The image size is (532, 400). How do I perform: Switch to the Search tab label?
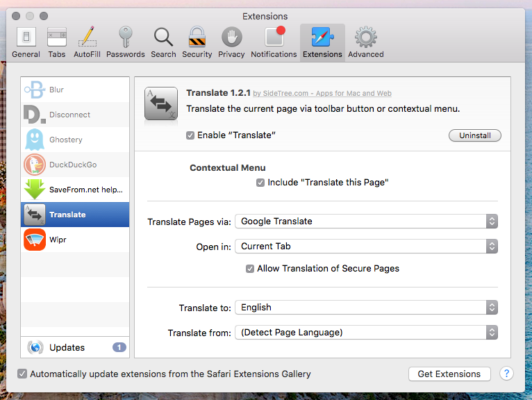(x=163, y=54)
